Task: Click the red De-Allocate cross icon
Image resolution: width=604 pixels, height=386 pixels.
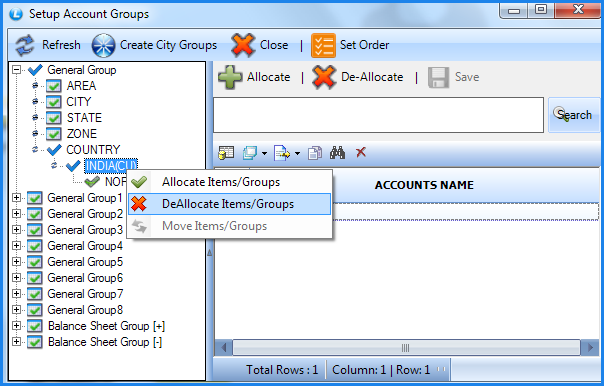Action: click(324, 77)
